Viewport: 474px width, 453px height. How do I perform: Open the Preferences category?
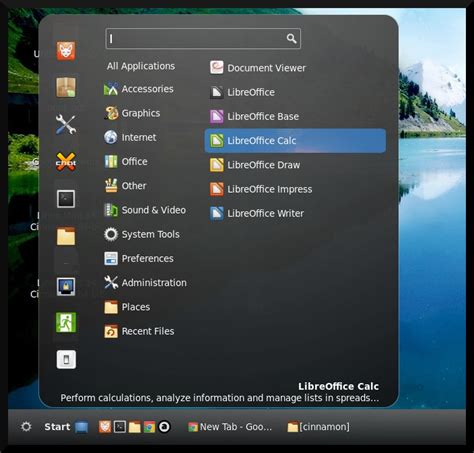click(x=139, y=258)
